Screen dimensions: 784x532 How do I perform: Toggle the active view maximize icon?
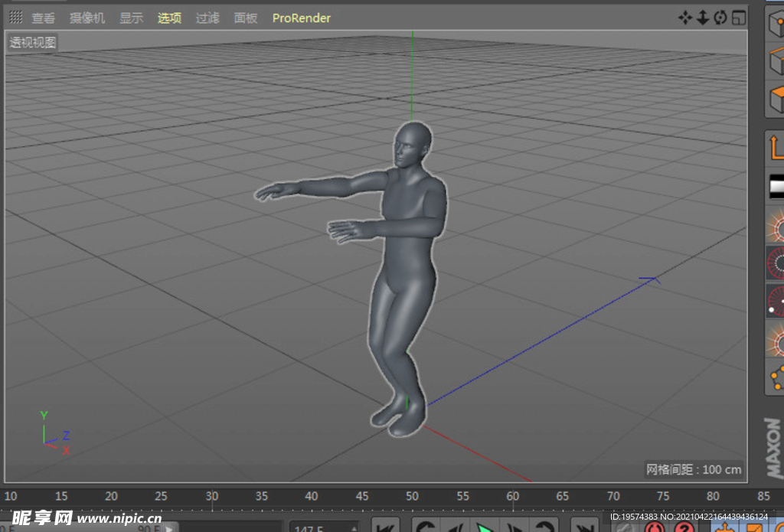739,18
